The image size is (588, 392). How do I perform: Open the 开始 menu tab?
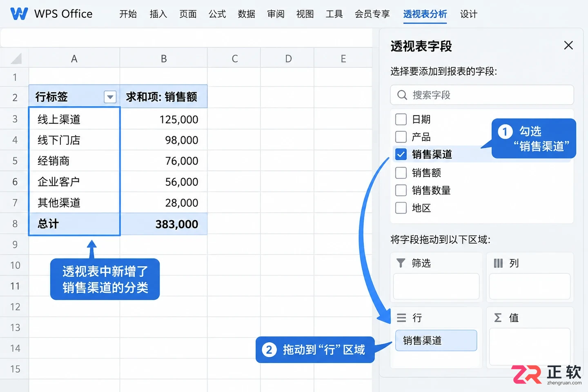[x=128, y=14]
